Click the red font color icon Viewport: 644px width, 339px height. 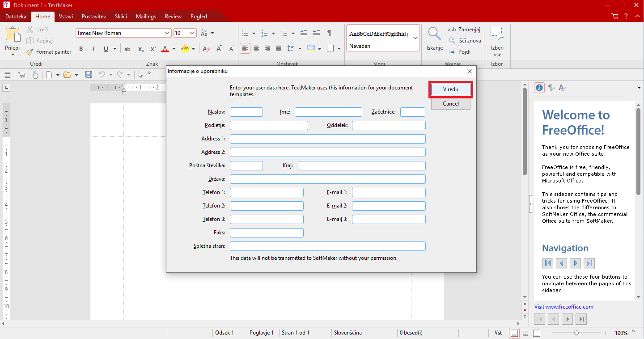pyautogui.click(x=165, y=49)
